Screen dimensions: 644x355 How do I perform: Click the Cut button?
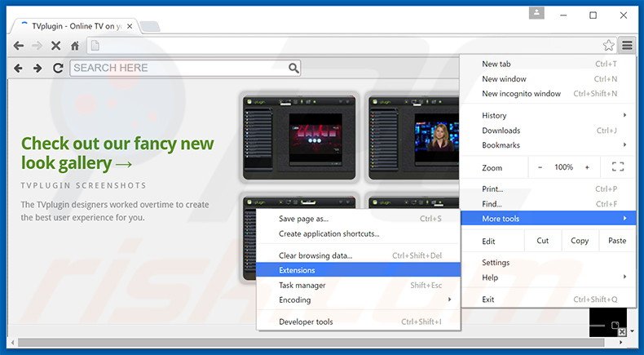[x=543, y=241]
